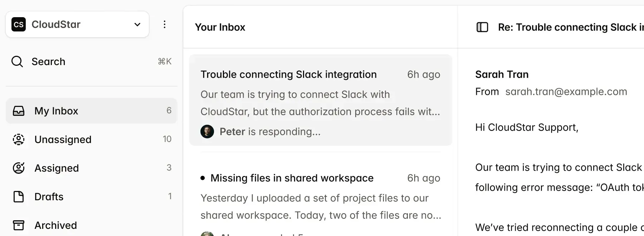
Task: Click the Drafts document icon
Action: coord(19,197)
